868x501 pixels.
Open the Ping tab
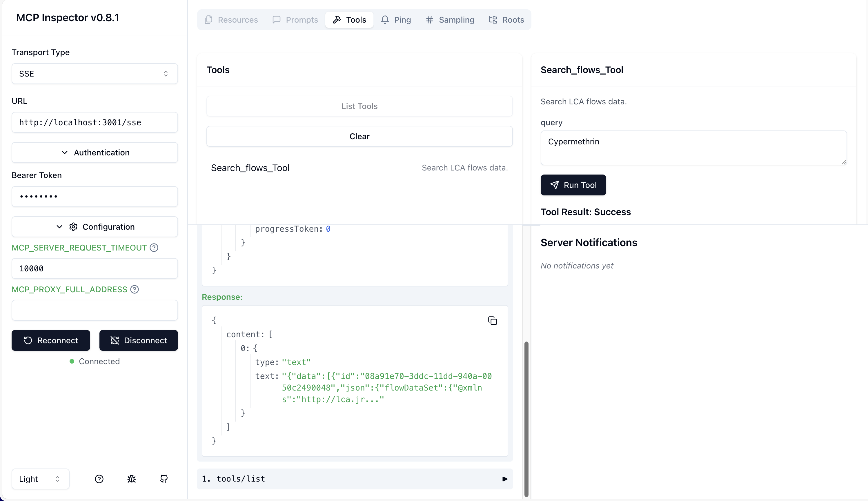(x=396, y=20)
